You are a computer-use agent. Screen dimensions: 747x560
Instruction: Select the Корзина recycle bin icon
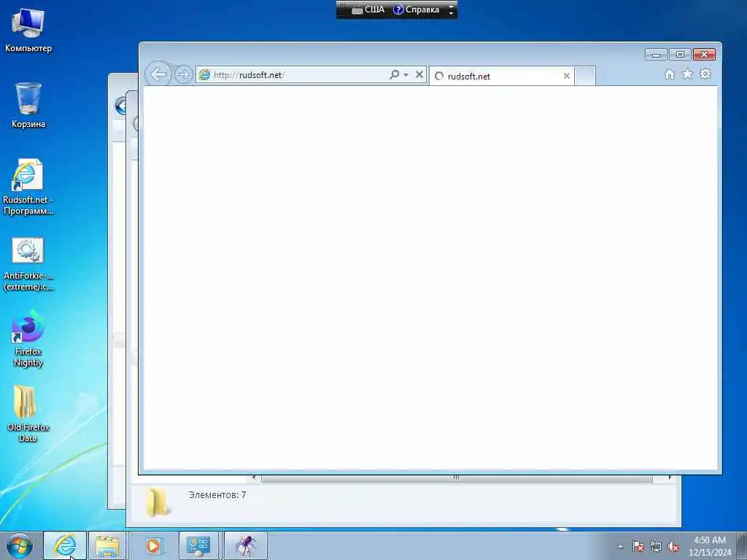tap(28, 106)
